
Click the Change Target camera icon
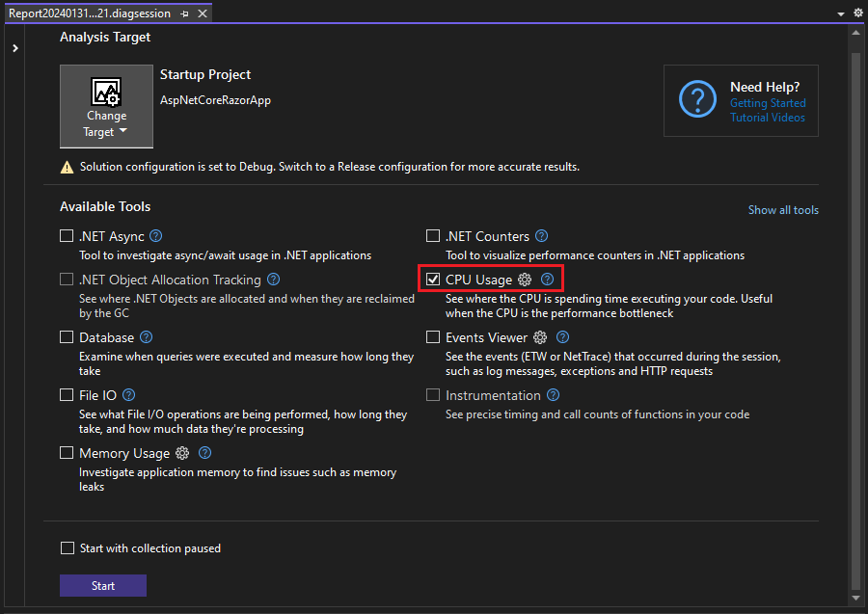(106, 91)
